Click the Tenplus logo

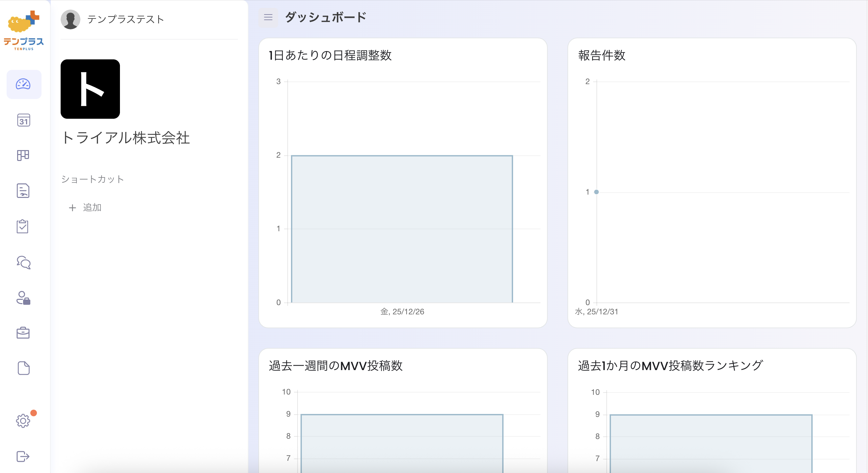(24, 30)
